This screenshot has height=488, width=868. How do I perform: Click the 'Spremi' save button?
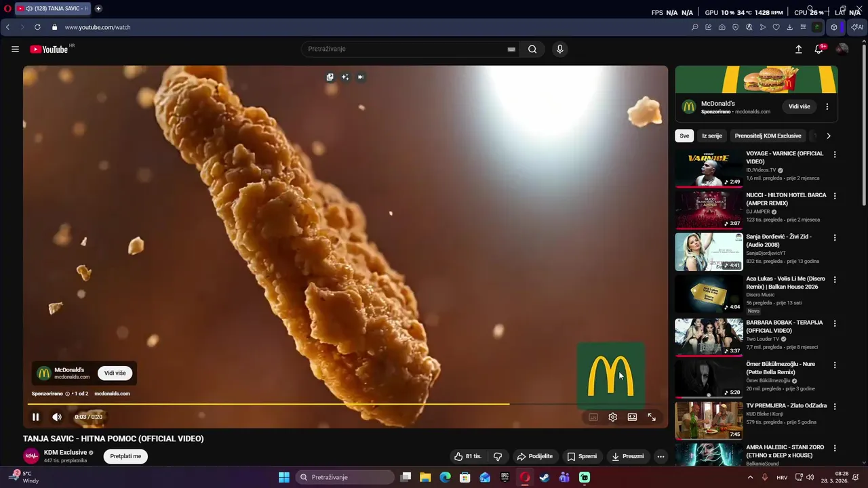tap(582, 456)
